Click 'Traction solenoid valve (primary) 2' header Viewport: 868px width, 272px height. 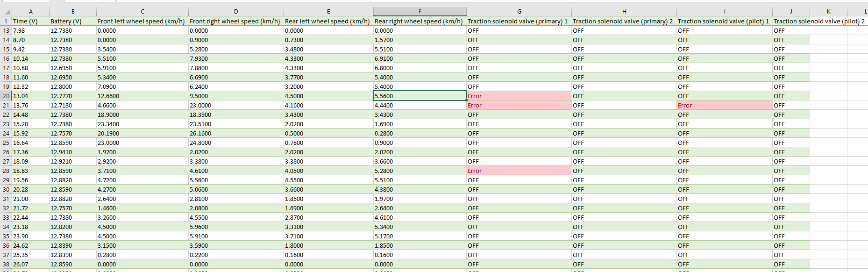click(624, 21)
